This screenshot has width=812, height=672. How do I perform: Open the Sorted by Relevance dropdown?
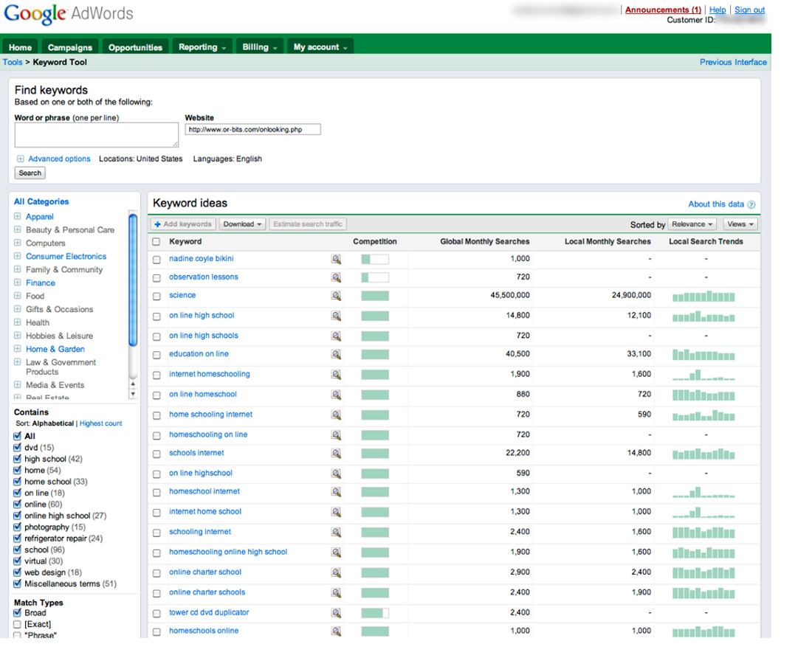tap(692, 224)
